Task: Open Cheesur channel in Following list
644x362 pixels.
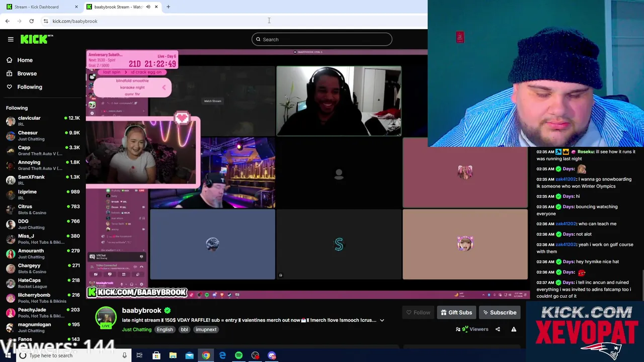Action: [43, 136]
